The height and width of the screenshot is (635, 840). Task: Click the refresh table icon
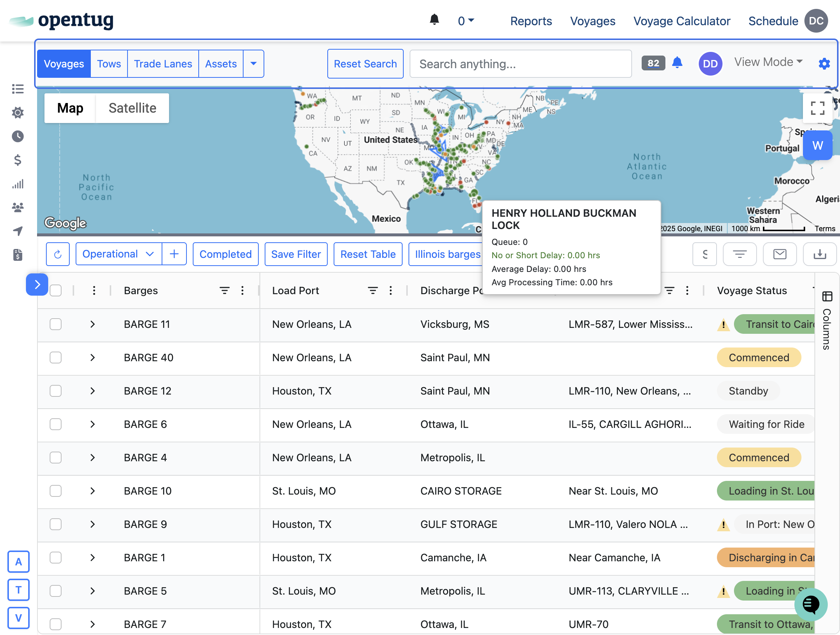coord(58,254)
